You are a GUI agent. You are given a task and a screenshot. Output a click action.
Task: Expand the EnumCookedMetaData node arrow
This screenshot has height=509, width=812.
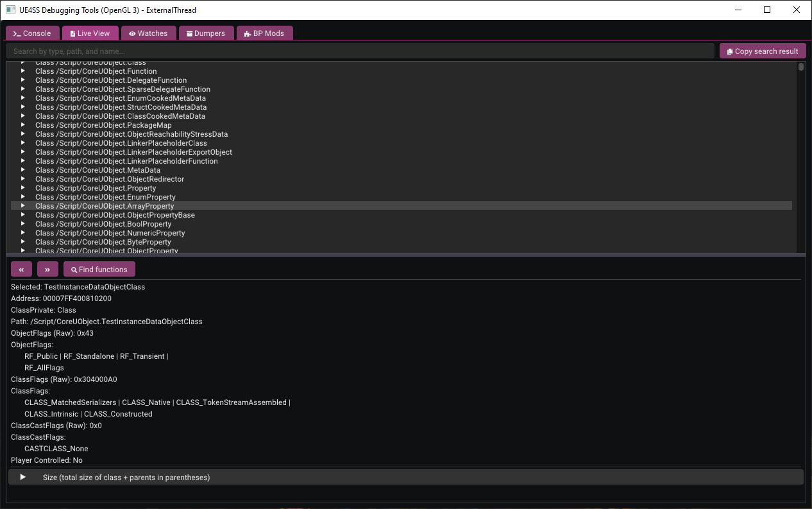(22, 98)
